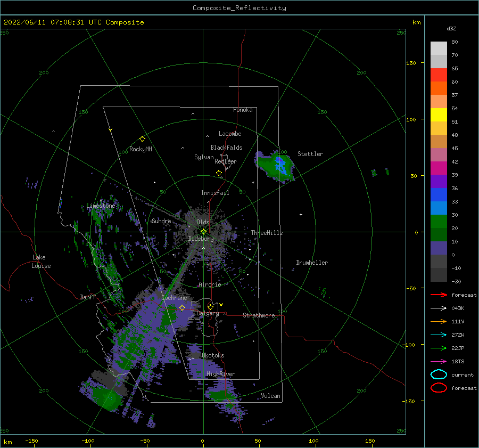Click the green 22JP arrow symbol
The image size is (479, 448).
(x=439, y=348)
